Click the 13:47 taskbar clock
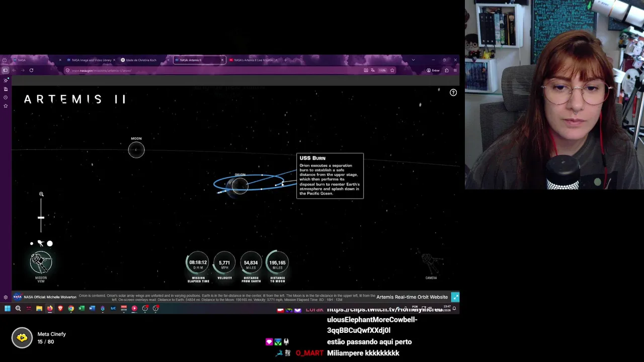644x362 pixels. click(x=447, y=308)
